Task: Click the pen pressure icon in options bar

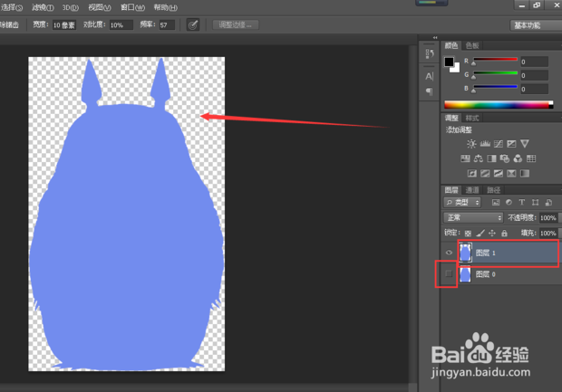Action: [193, 25]
